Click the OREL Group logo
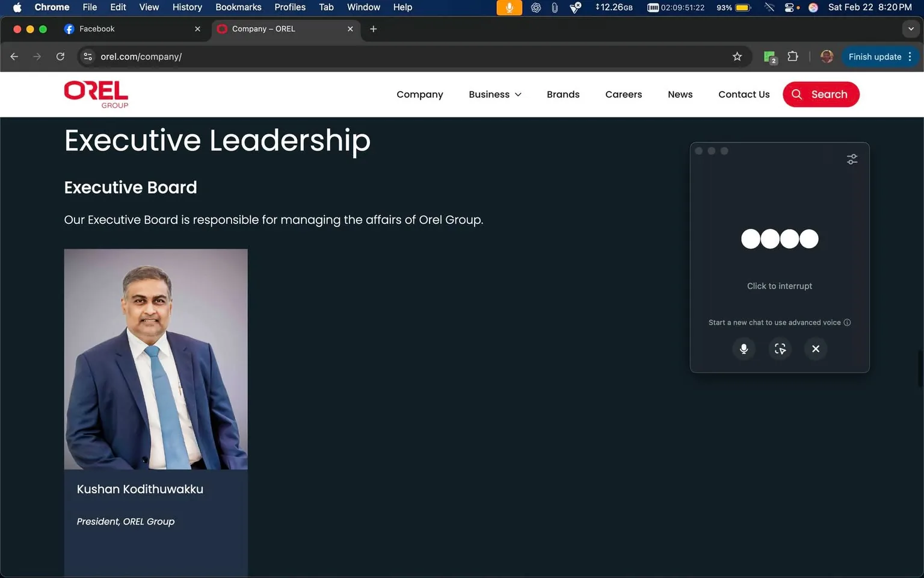 click(96, 94)
